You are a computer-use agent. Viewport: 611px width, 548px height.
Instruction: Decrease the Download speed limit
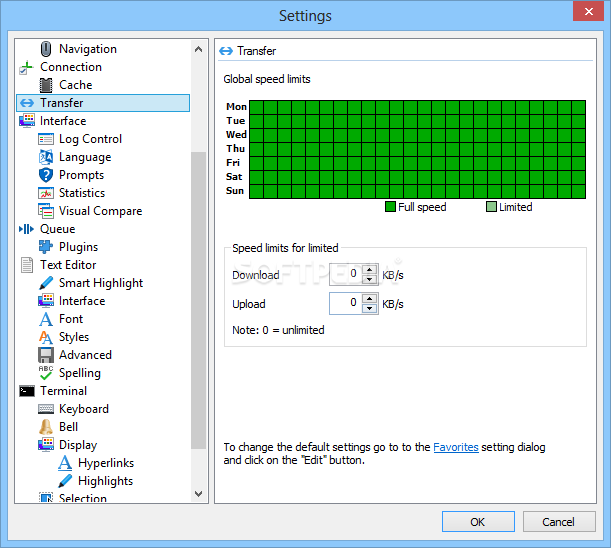(x=369, y=279)
